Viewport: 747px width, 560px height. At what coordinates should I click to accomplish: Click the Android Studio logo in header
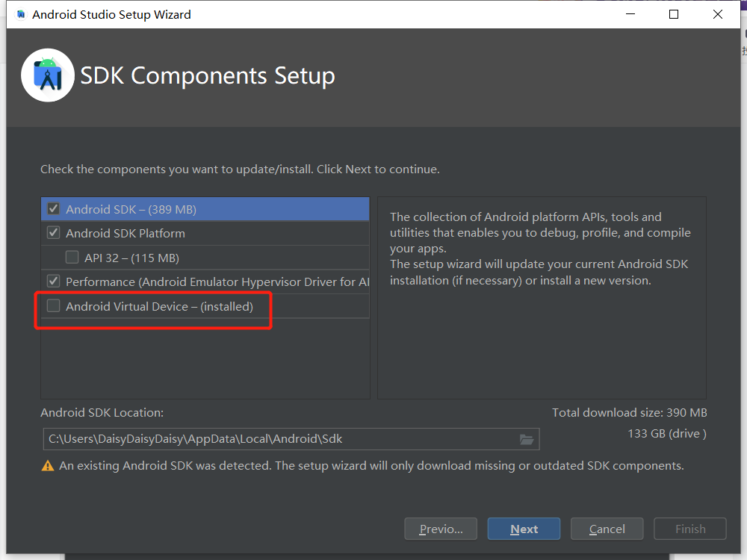pyautogui.click(x=48, y=75)
